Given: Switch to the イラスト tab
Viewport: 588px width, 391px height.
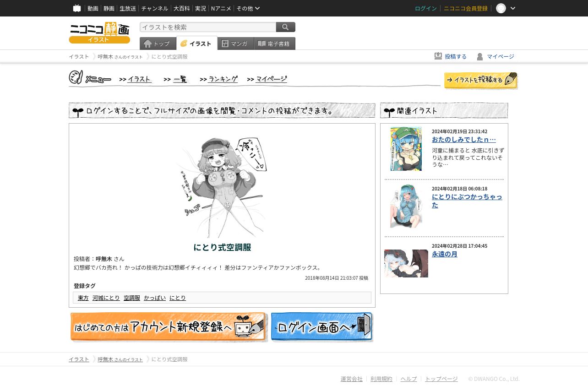Looking at the screenshot, I should tap(196, 43).
